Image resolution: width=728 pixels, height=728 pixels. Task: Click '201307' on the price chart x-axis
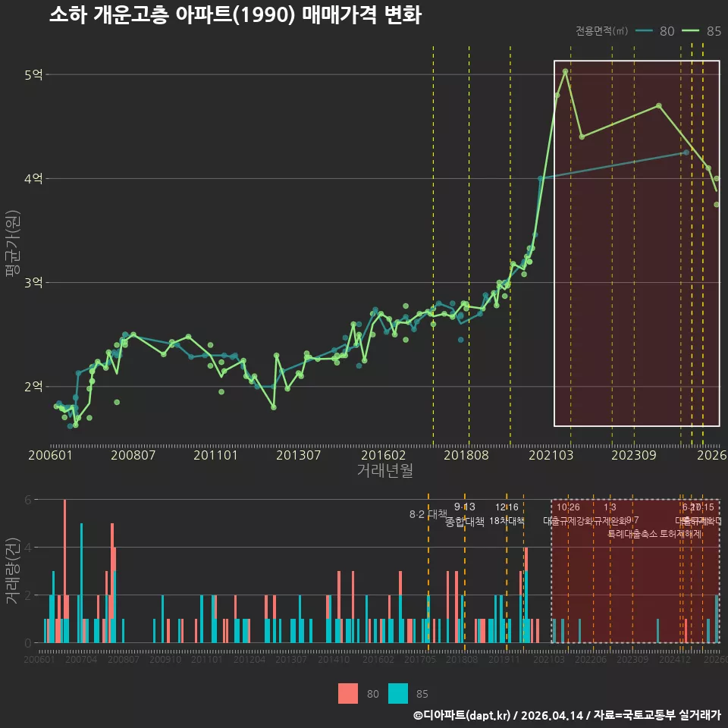[299, 455]
